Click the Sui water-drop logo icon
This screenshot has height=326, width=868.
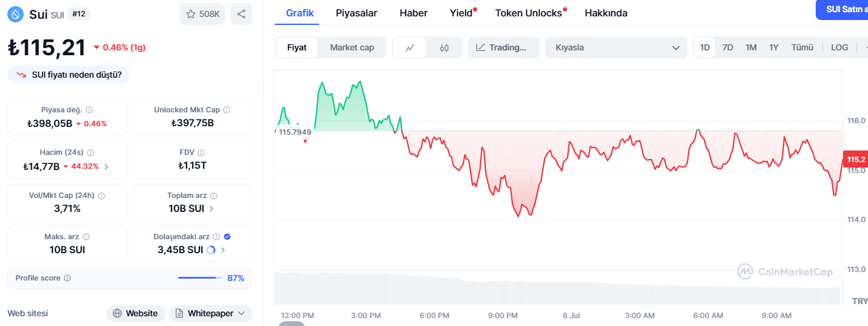[15, 14]
